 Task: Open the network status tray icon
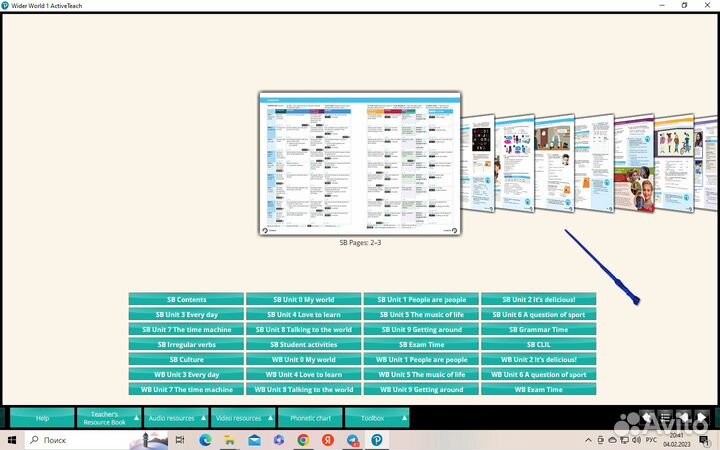(624, 440)
